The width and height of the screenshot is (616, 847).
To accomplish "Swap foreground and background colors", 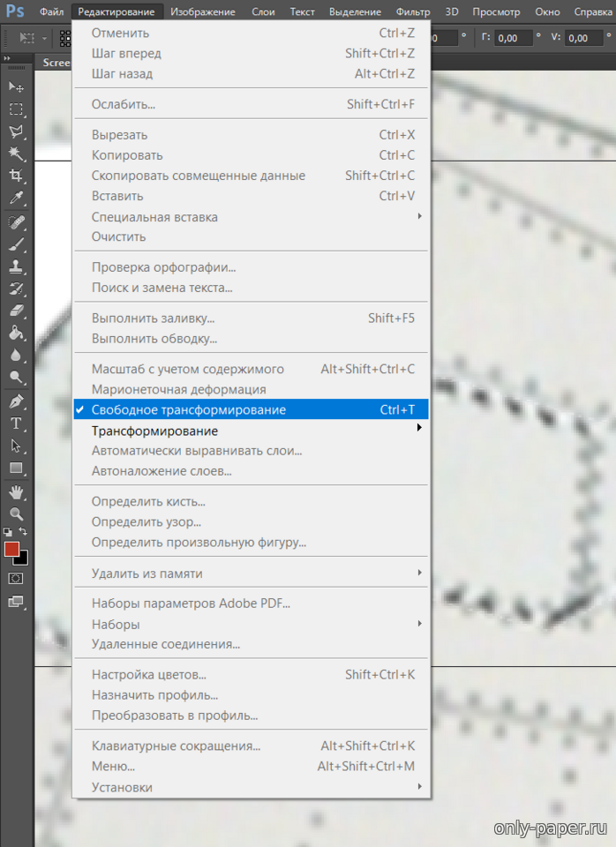I will pos(24,531).
